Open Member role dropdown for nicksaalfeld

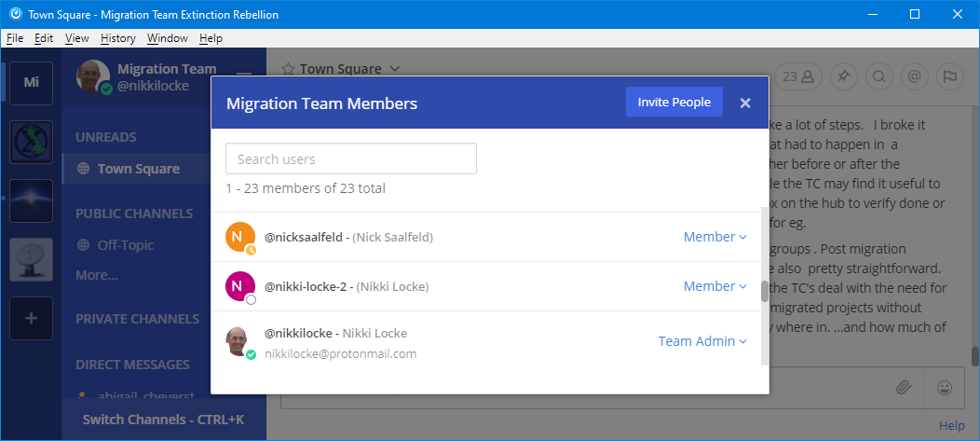point(715,237)
